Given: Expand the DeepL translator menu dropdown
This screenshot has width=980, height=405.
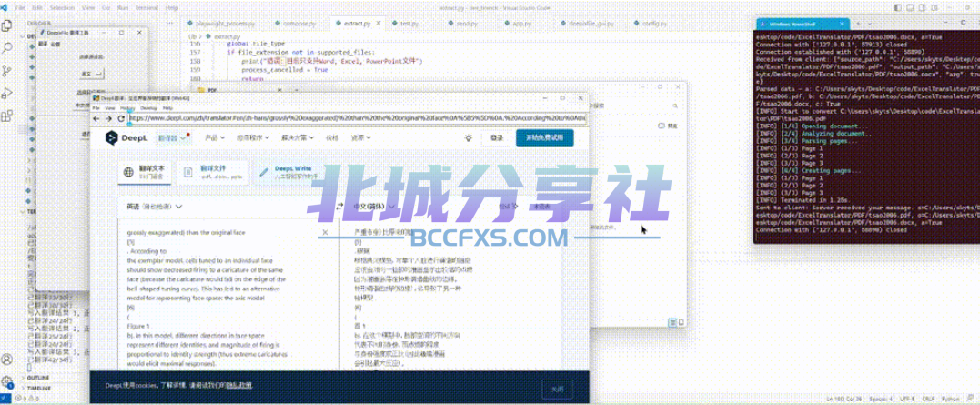Looking at the screenshot, I should point(173,138).
